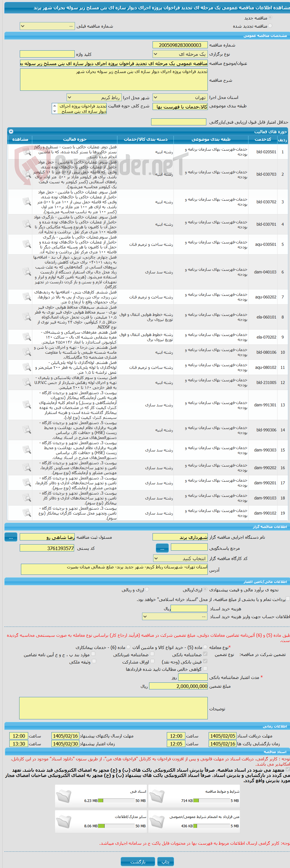Image resolution: width=290 pixels, height=868 pixels.
Task: Collapse the حوزه های فعالیت section round icon
Action: [x=11, y=131]
